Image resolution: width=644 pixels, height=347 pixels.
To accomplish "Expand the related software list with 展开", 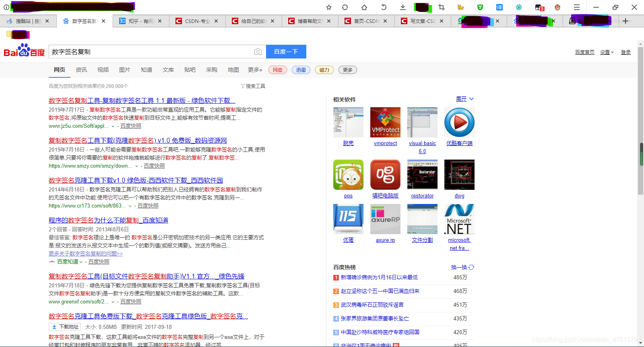I will [465, 99].
